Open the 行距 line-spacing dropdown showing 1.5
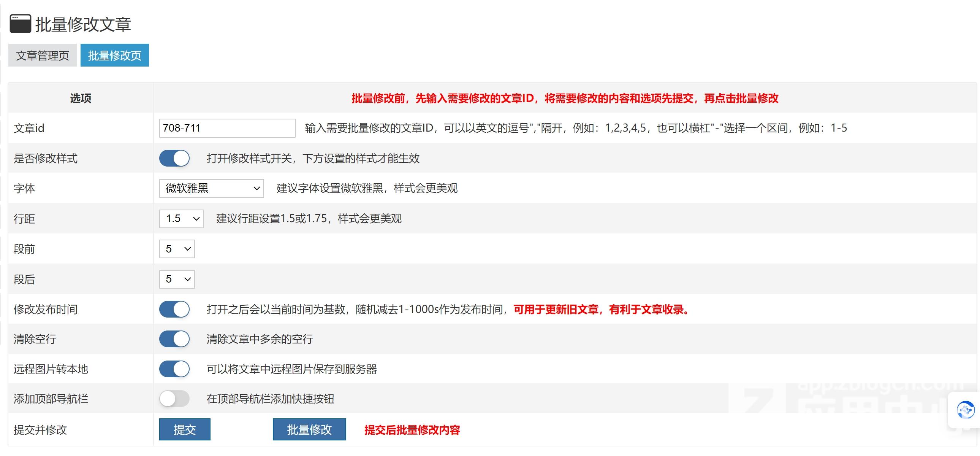 pyautogui.click(x=181, y=218)
